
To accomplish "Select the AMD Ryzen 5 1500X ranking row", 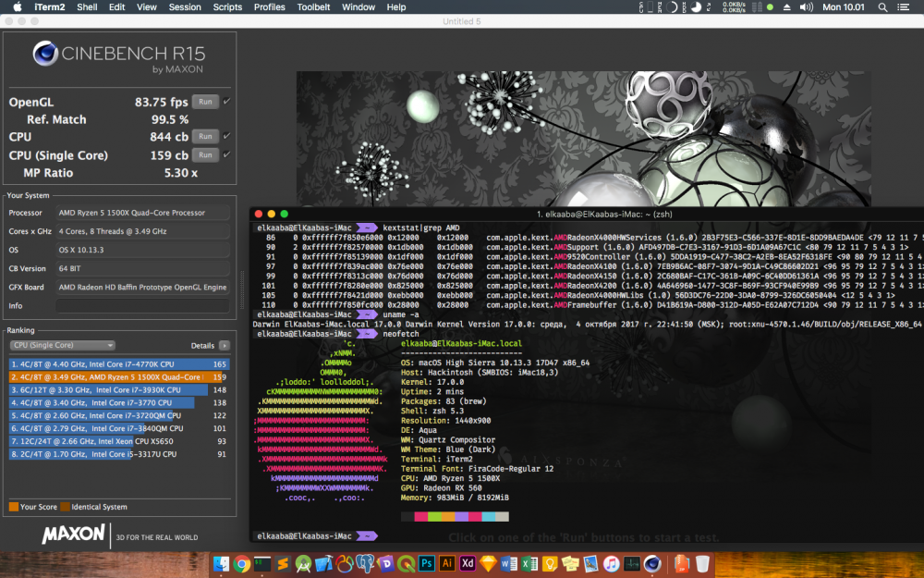I will pos(119,377).
